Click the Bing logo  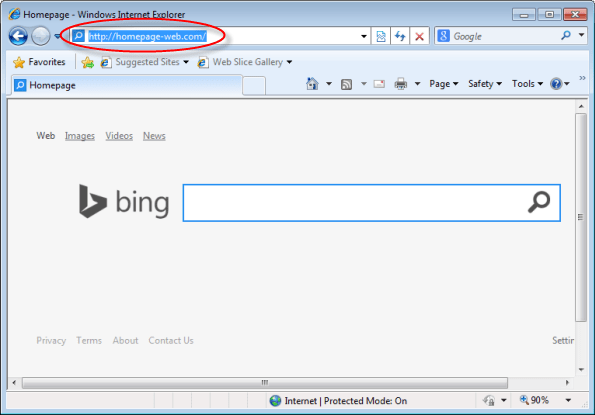point(124,201)
